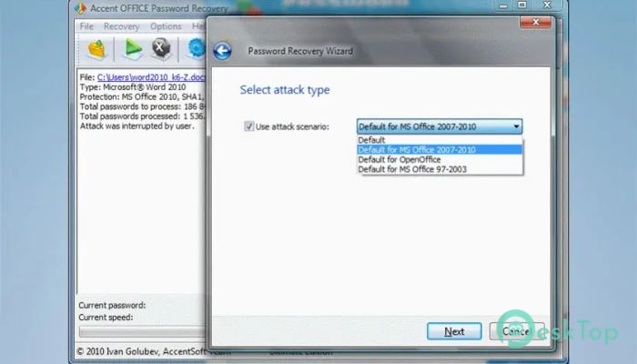
Task: Select Default for MS Office 2007-2010 option
Action: coord(440,149)
